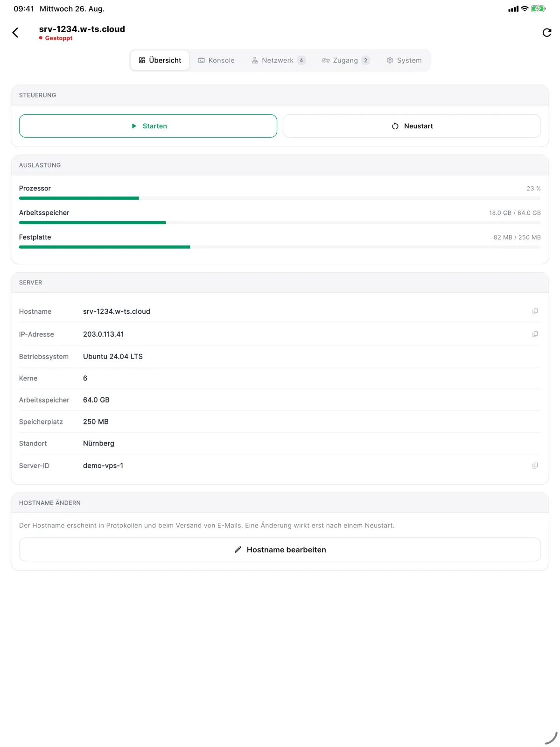Screen dimensions: 560x747
Task: Click the 18.0 GB / 64.0 GB value
Action: pyautogui.click(x=515, y=213)
